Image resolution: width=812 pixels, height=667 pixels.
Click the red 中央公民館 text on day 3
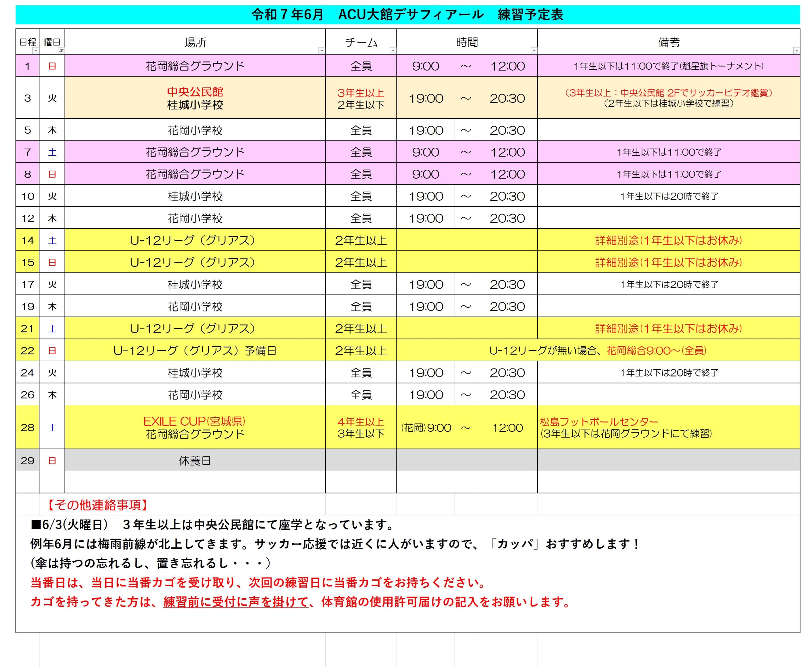(x=195, y=92)
